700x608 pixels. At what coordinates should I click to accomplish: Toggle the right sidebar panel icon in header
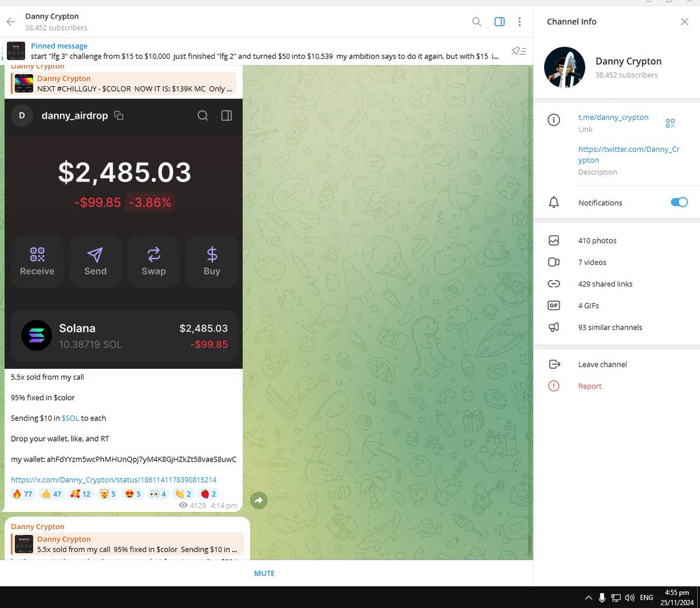pyautogui.click(x=499, y=22)
